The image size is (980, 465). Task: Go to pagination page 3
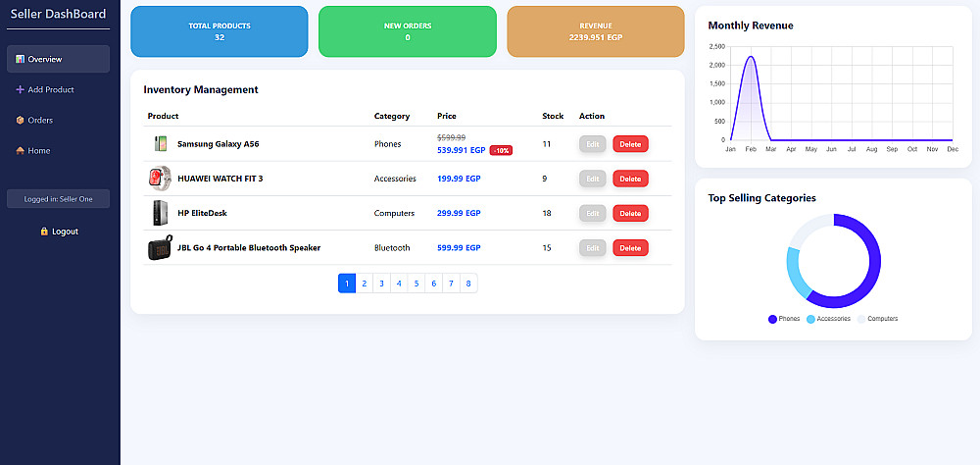click(x=382, y=284)
